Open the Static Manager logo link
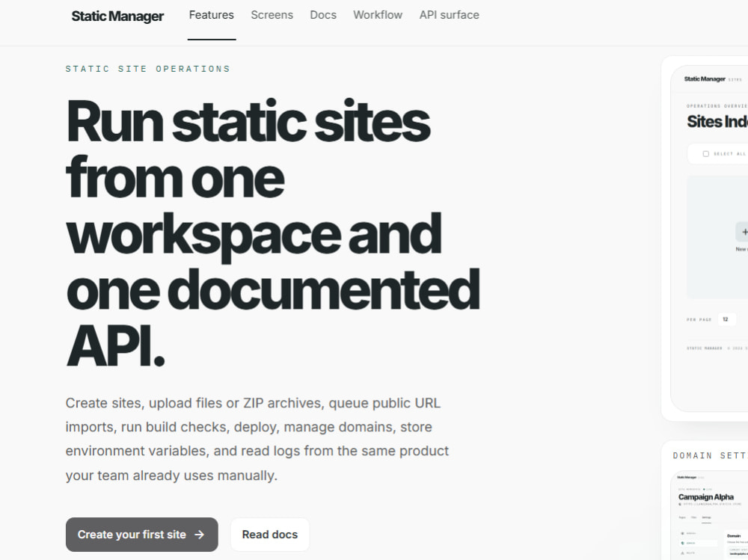Image resolution: width=748 pixels, height=560 pixels. pyautogui.click(x=117, y=16)
